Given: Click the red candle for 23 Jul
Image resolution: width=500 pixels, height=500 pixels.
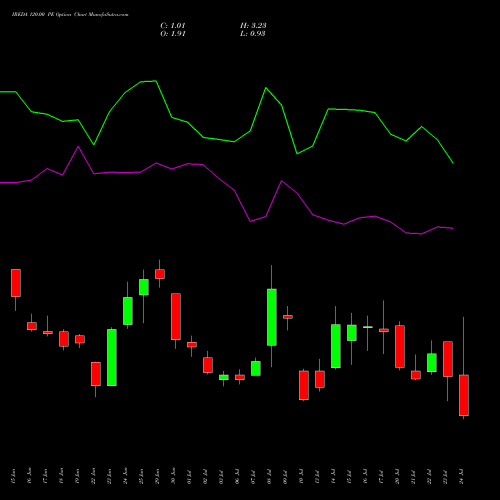Looking at the screenshot, I should pyautogui.click(x=448, y=359).
